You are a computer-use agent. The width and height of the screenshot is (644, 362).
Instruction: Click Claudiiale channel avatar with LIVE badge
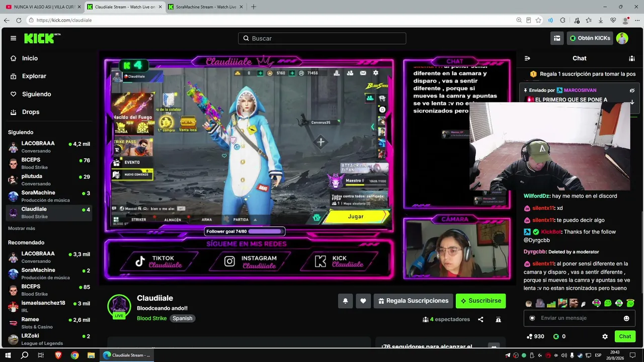[119, 307]
